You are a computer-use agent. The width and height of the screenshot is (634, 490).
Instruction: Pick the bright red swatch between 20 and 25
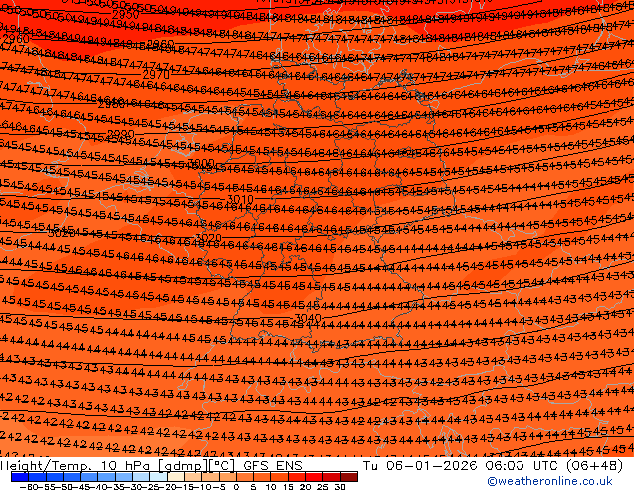314,477
